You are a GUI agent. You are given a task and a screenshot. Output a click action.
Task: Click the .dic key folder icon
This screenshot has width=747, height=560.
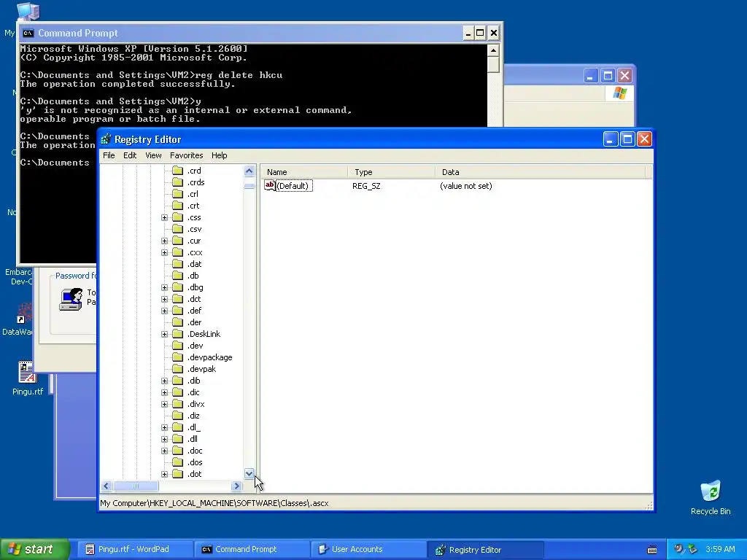click(x=178, y=392)
